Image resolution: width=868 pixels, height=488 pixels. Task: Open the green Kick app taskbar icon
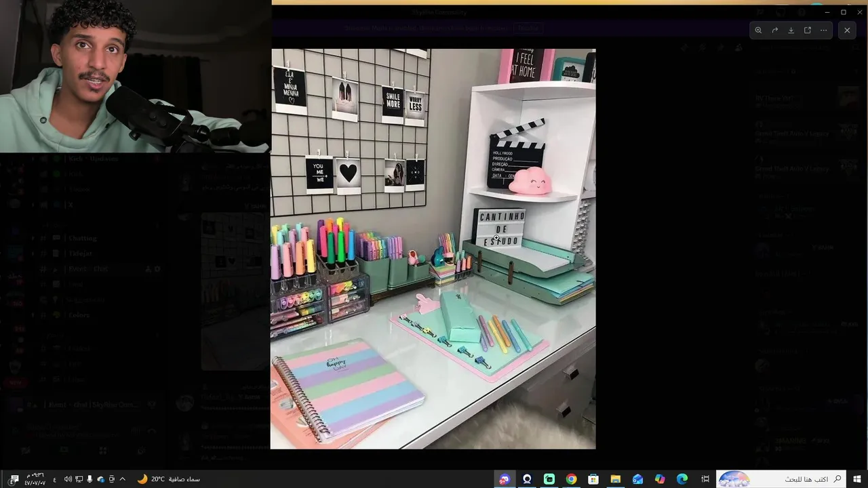coord(549,479)
